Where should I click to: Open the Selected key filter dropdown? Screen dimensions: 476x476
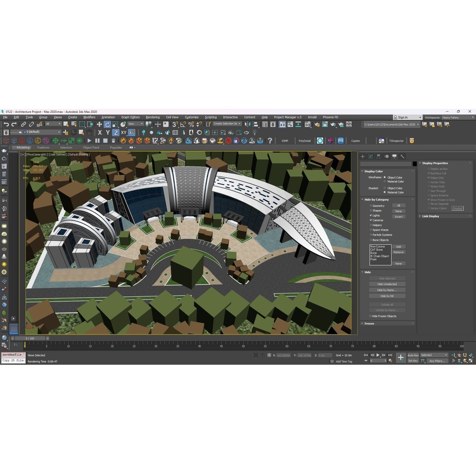(434, 355)
